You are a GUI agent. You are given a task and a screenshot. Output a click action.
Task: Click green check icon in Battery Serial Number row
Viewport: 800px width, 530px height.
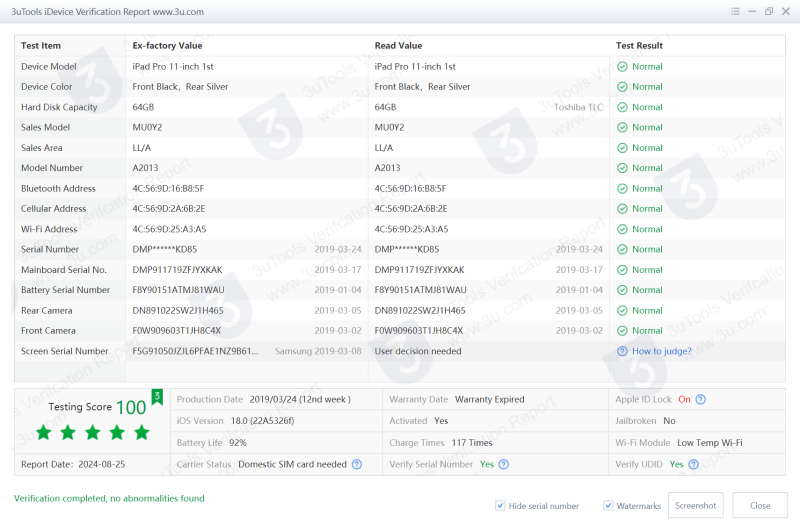pyautogui.click(x=622, y=290)
